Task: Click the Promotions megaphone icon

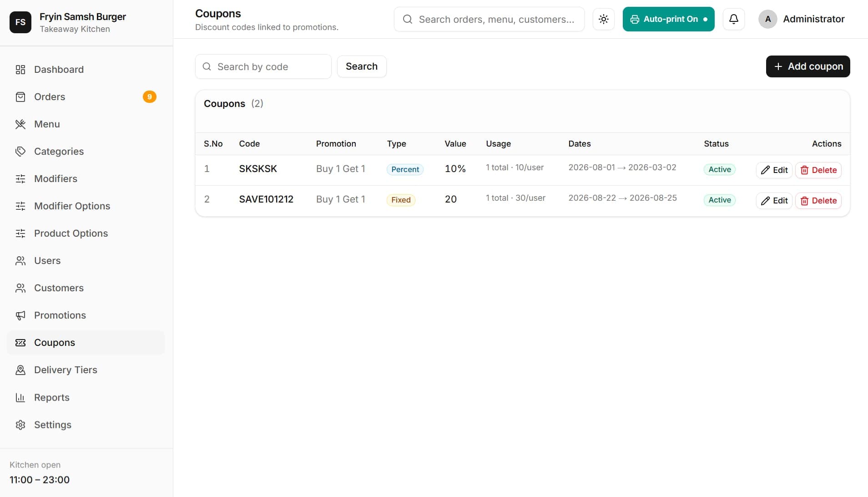Action: pyautogui.click(x=20, y=315)
